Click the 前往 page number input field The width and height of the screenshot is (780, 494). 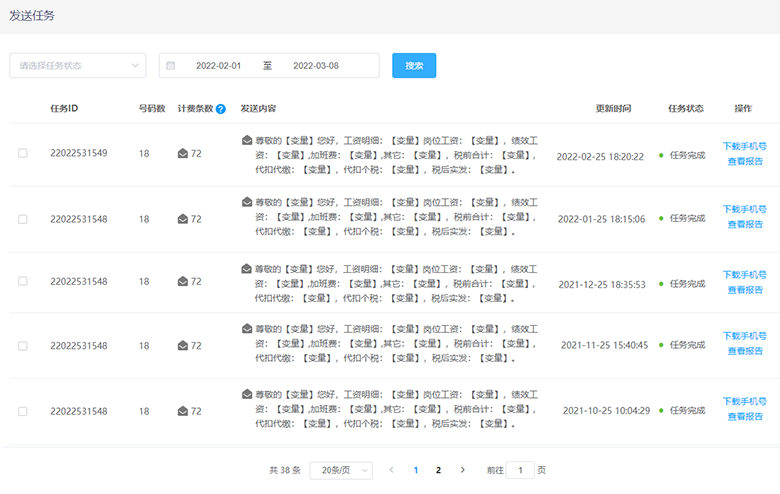520,470
